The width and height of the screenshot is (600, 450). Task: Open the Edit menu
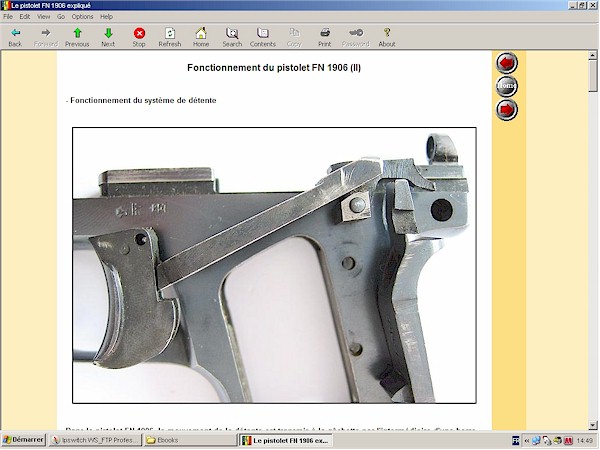[x=24, y=16]
